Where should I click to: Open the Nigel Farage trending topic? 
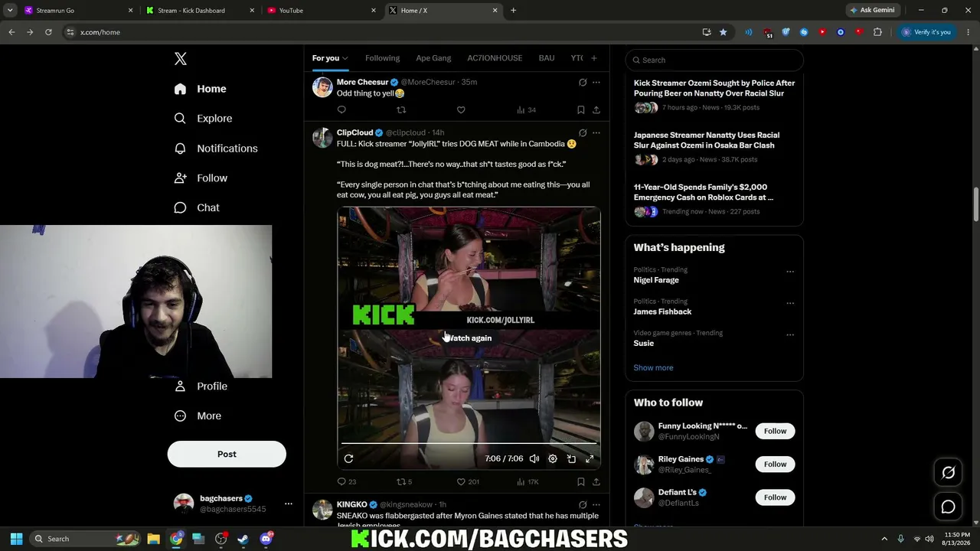pyautogui.click(x=656, y=280)
